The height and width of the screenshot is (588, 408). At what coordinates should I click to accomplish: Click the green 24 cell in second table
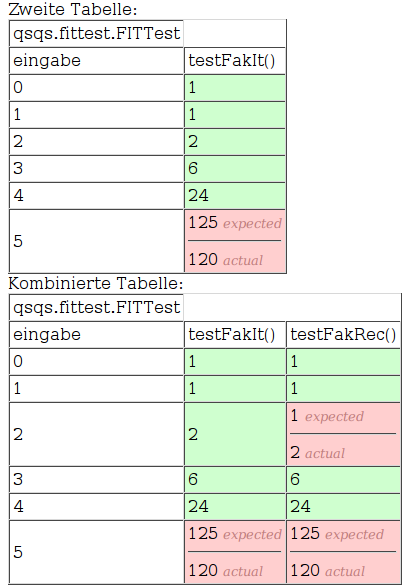pos(235,196)
